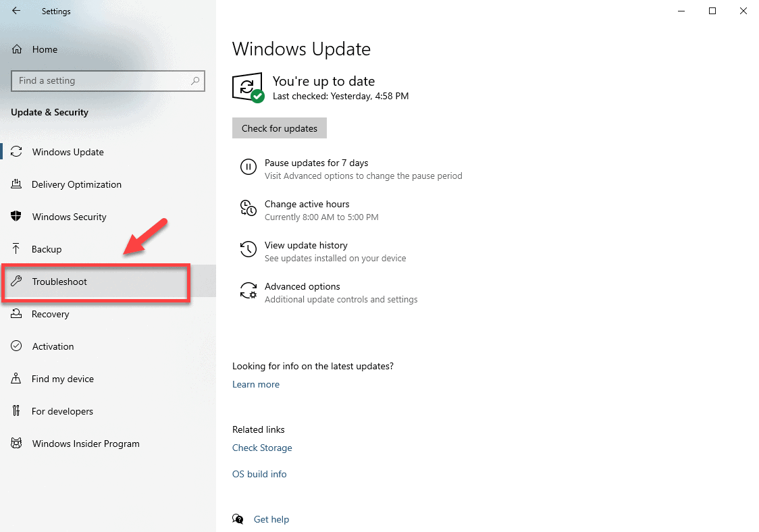Click the back arrow in Settings
Image resolution: width=759 pixels, height=532 pixels.
tap(16, 11)
